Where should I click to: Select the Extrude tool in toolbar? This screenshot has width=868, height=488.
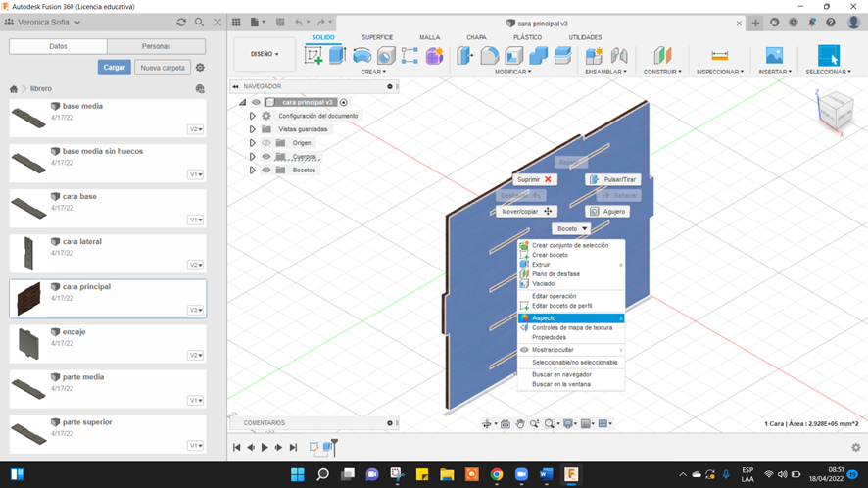pos(338,56)
